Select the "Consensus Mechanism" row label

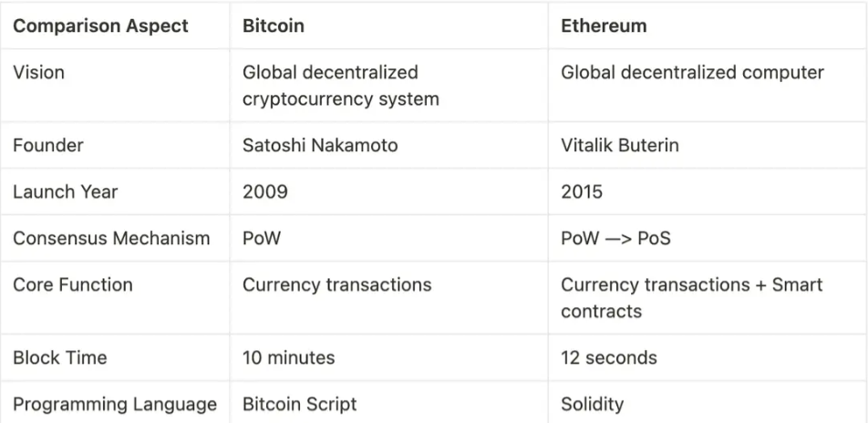pyautogui.click(x=111, y=239)
